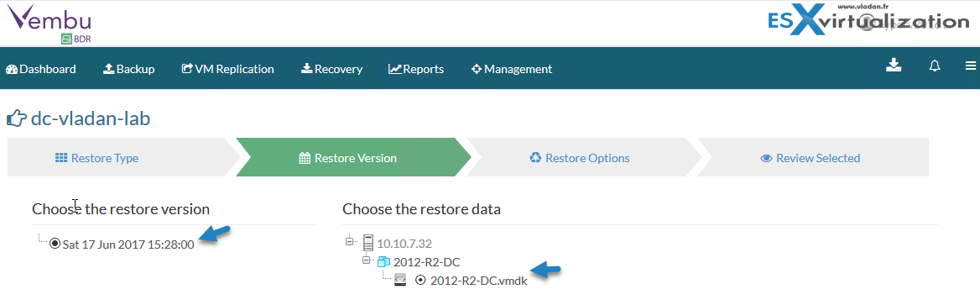The height and width of the screenshot is (305, 980).
Task: Go to the Dashboard
Action: click(40, 69)
